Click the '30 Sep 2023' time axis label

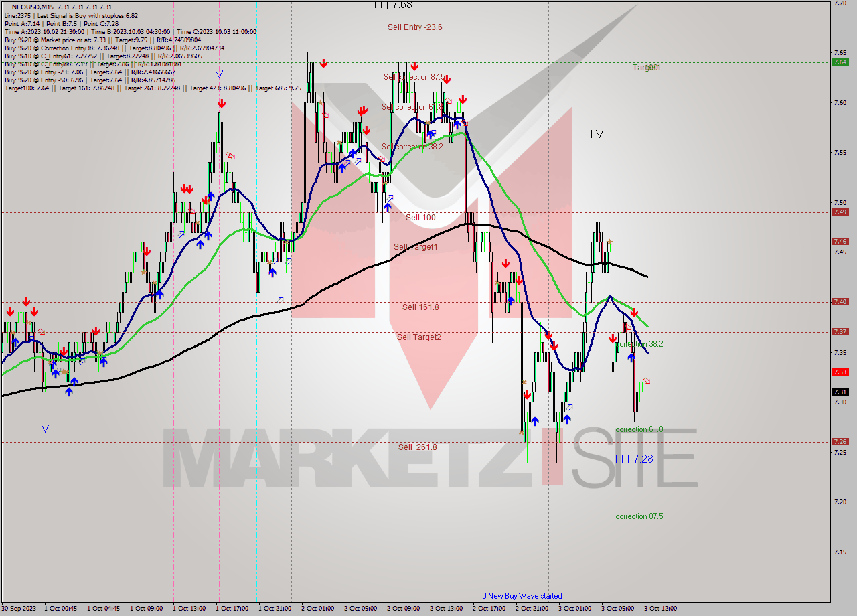click(19, 609)
